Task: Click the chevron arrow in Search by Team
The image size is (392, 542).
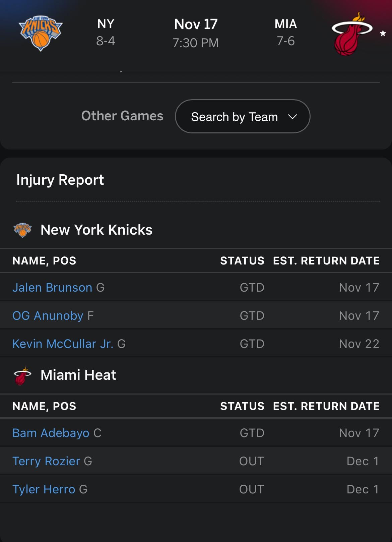Action: coord(292,117)
